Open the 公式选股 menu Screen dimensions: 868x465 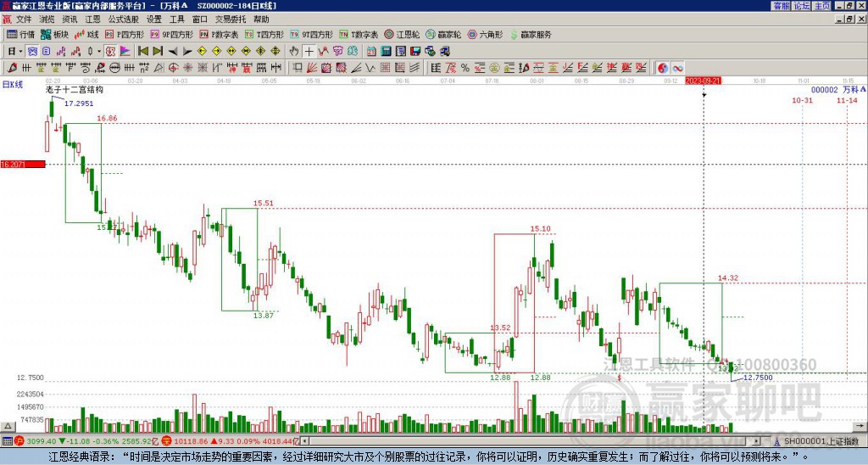123,20
